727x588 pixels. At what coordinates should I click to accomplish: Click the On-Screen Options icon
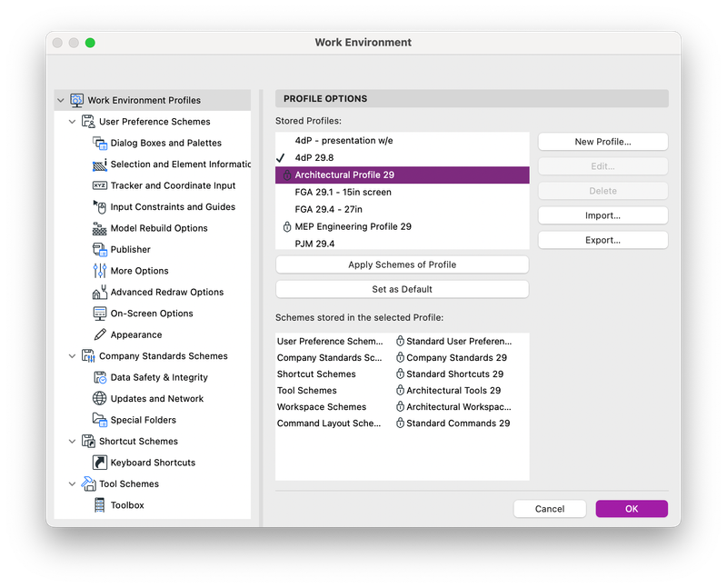[x=100, y=314]
